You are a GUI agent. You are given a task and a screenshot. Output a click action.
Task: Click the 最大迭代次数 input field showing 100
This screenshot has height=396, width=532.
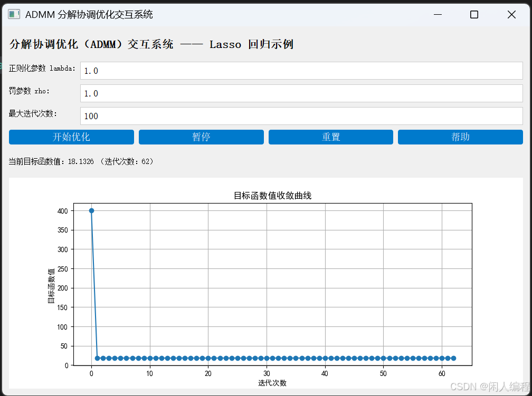coord(301,115)
